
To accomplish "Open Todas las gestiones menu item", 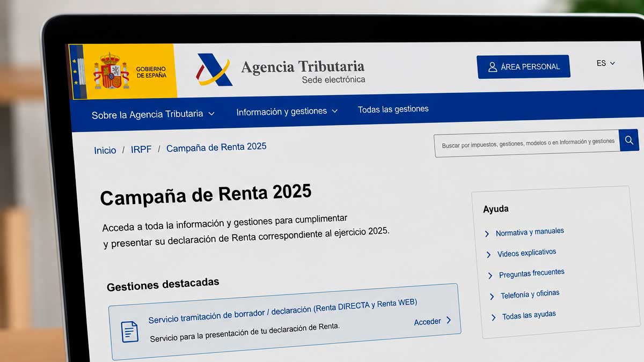I will 393,109.
